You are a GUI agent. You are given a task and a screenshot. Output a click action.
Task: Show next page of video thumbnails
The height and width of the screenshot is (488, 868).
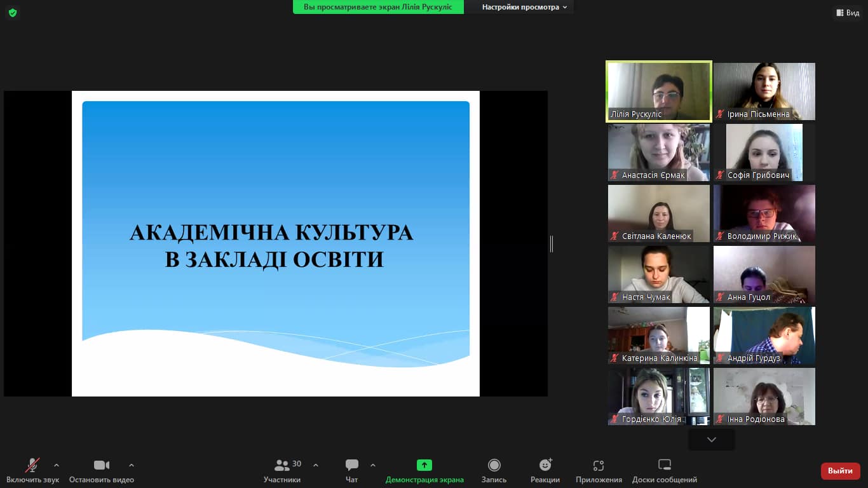pos(712,439)
